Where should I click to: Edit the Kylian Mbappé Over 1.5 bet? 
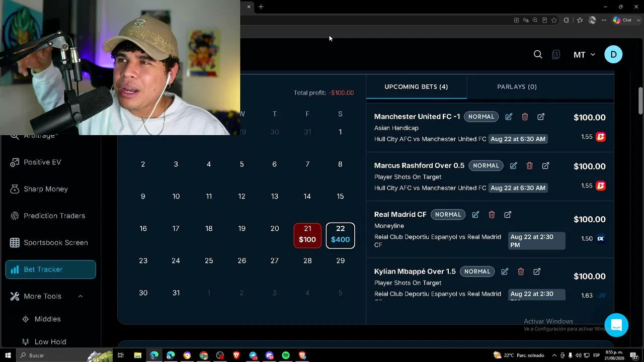coord(505,271)
